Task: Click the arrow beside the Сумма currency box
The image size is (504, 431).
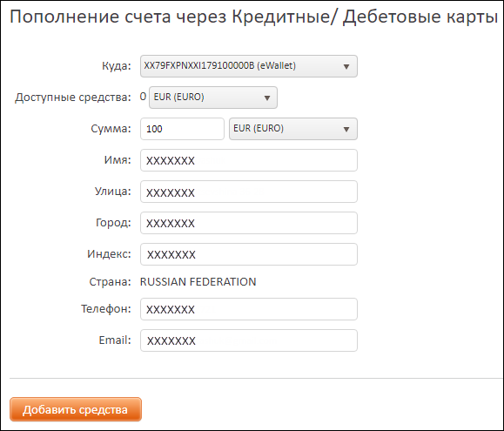Action: coord(346,130)
